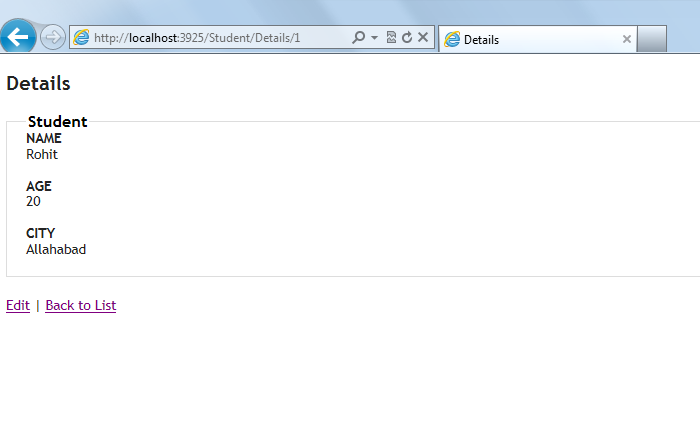Click the age value 20
Screen dimensions: 700x436
33,201
